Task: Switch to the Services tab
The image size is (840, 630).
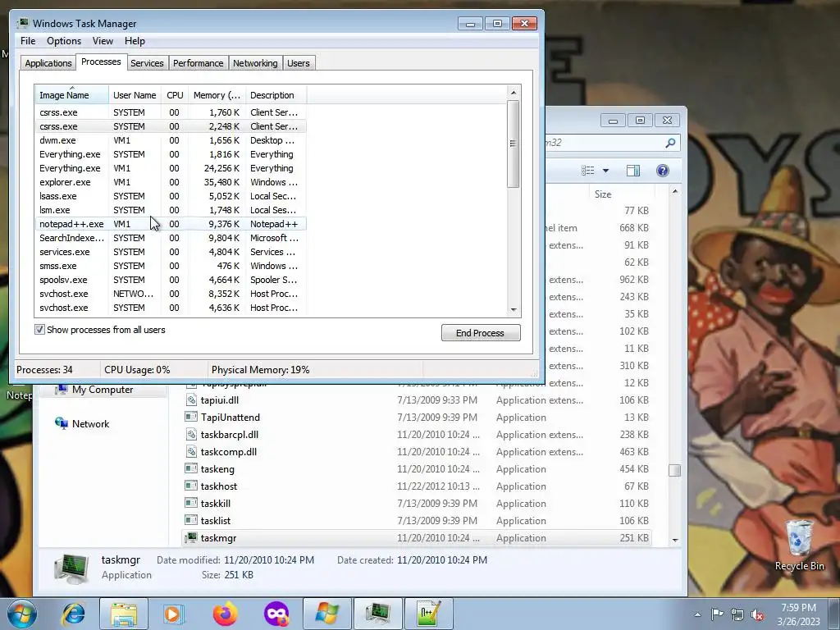Action: (147, 63)
